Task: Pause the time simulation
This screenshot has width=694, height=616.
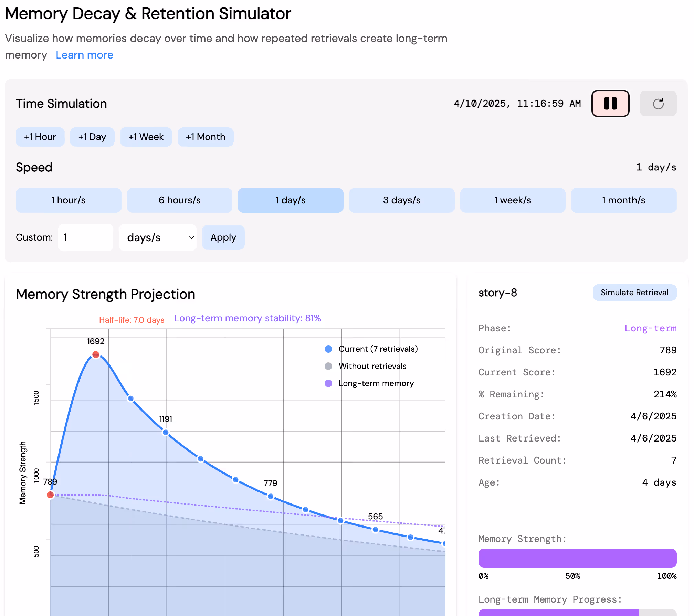Action: tap(610, 103)
